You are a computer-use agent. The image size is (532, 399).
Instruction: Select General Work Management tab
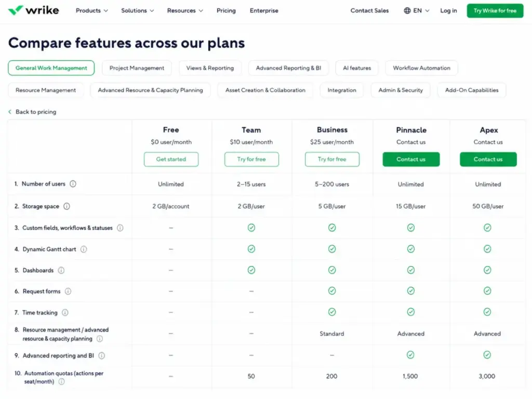(x=51, y=68)
